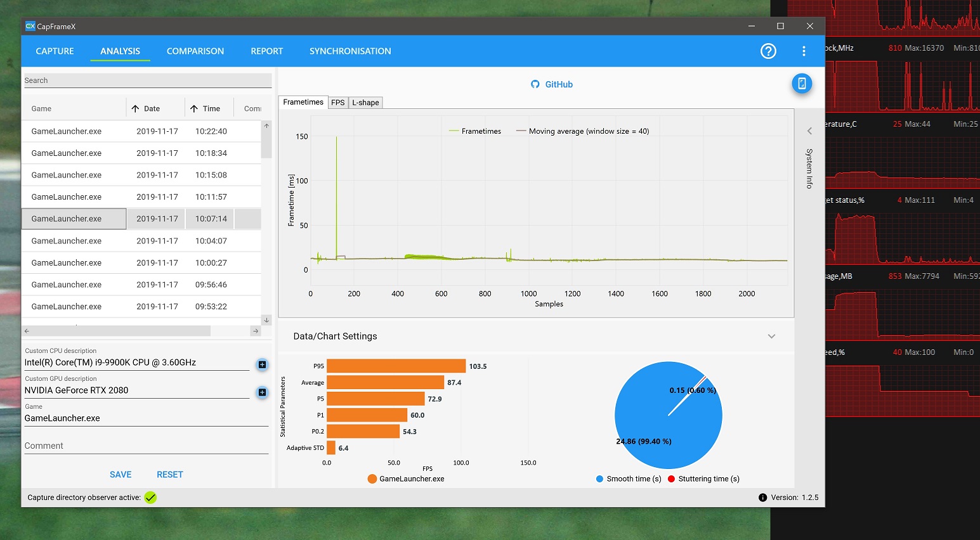Viewport: 980px width, 540px height.
Task: Click the blue Smooth time legend marker
Action: coord(599,479)
